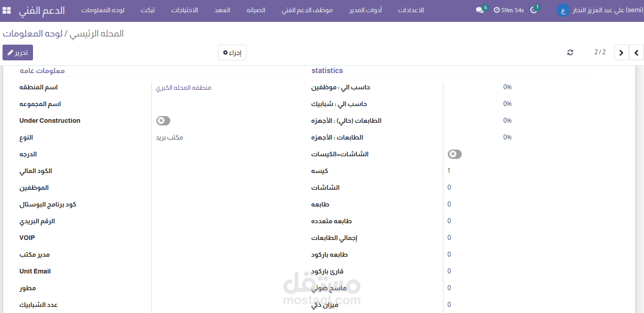Open the لوحه المعلومات menu
This screenshot has width=644, height=313.
point(103,10)
